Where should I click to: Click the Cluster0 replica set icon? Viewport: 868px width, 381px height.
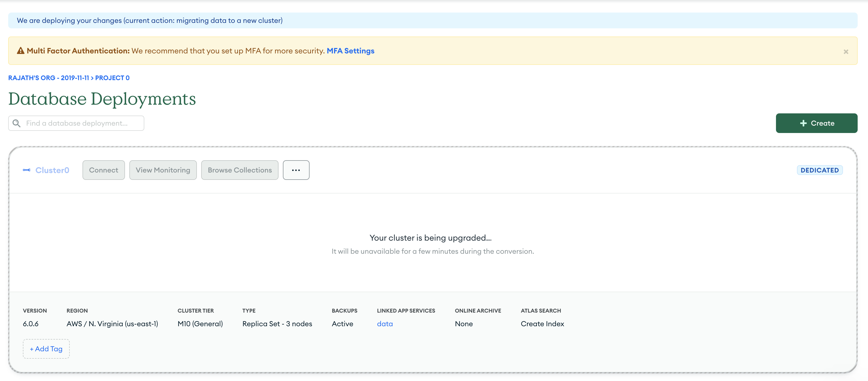point(27,170)
